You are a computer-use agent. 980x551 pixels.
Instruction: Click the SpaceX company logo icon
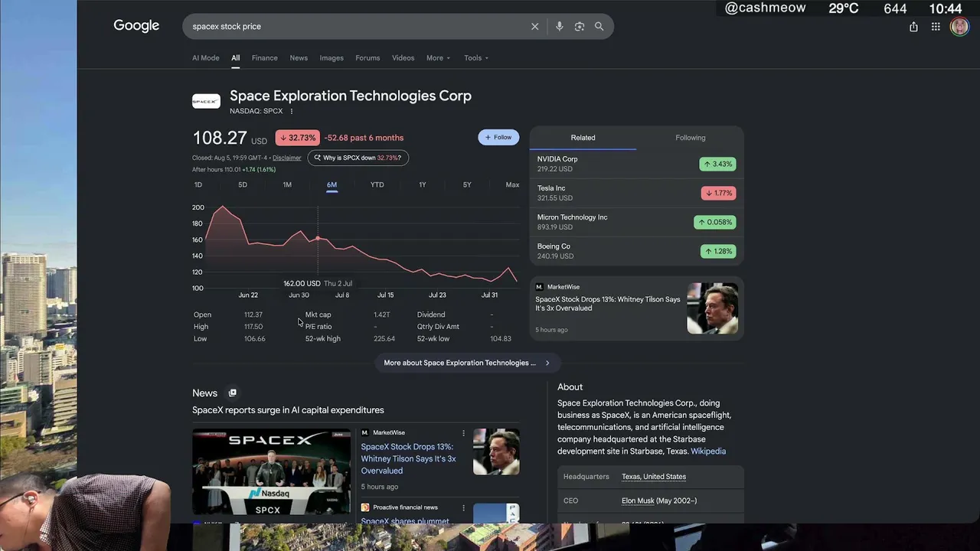click(x=206, y=101)
